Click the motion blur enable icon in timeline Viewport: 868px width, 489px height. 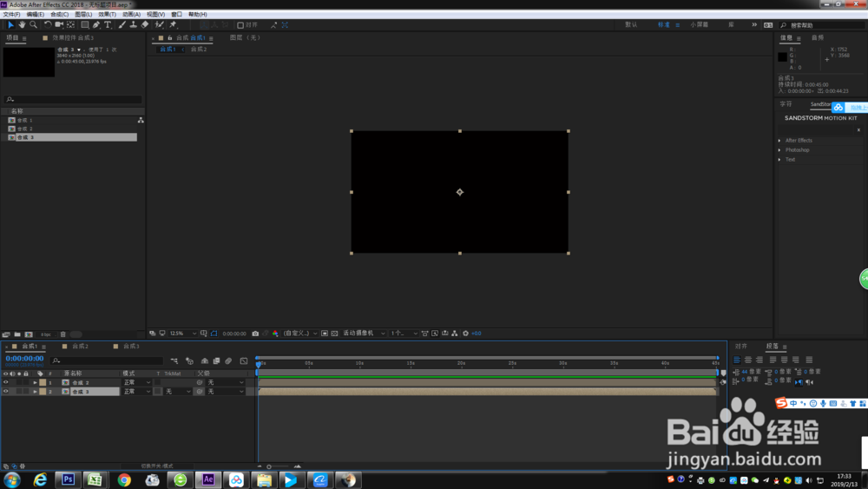228,361
